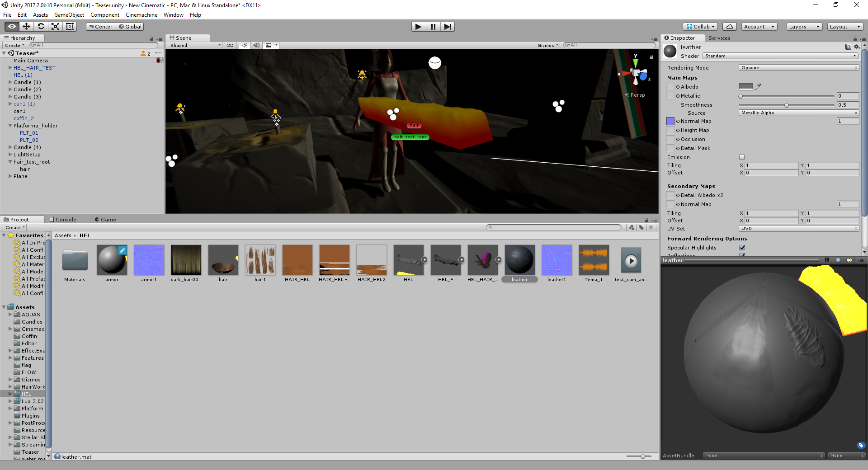
Task: Save search to favorites star
Action: click(651, 227)
